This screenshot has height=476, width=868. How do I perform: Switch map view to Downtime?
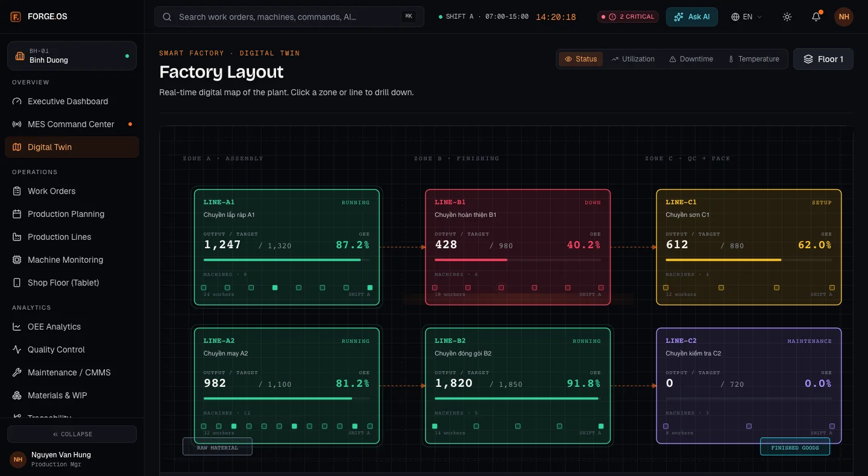click(x=691, y=59)
